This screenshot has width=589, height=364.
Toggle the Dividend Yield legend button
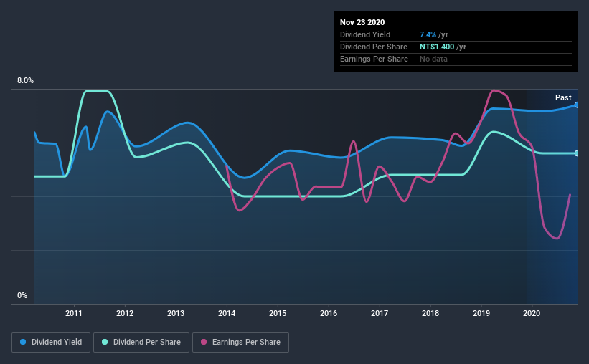click(x=51, y=343)
